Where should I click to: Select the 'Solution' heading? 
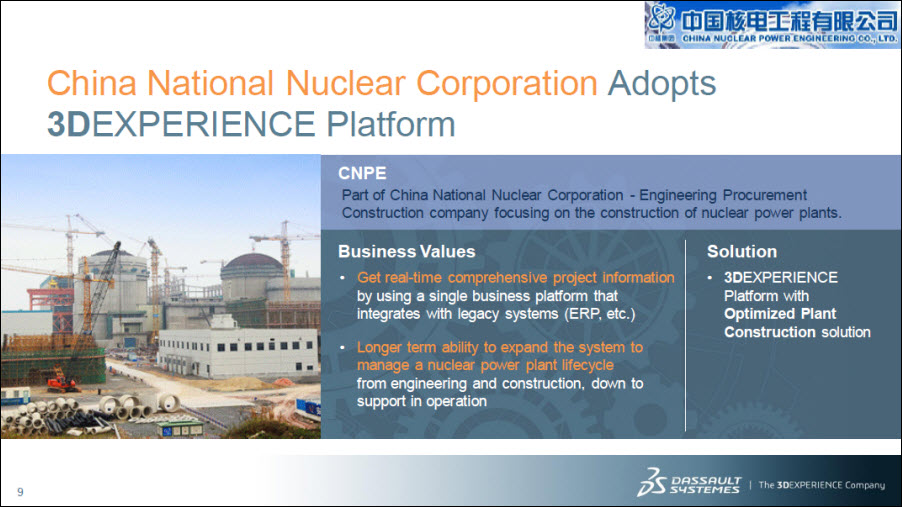(x=742, y=251)
